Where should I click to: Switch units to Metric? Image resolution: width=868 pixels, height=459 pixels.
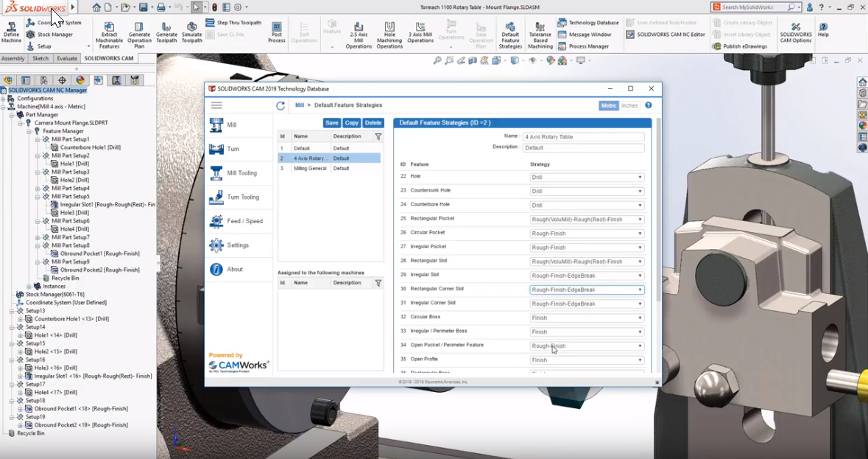(x=608, y=105)
